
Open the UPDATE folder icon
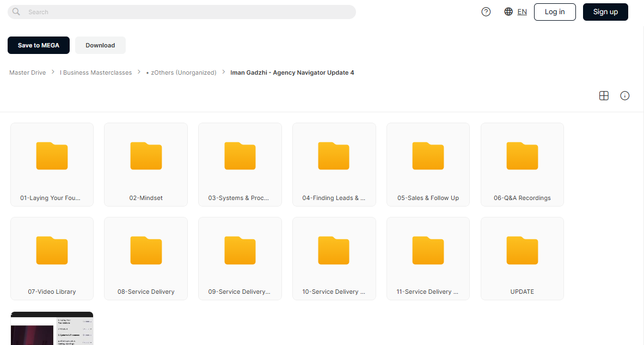(522, 250)
